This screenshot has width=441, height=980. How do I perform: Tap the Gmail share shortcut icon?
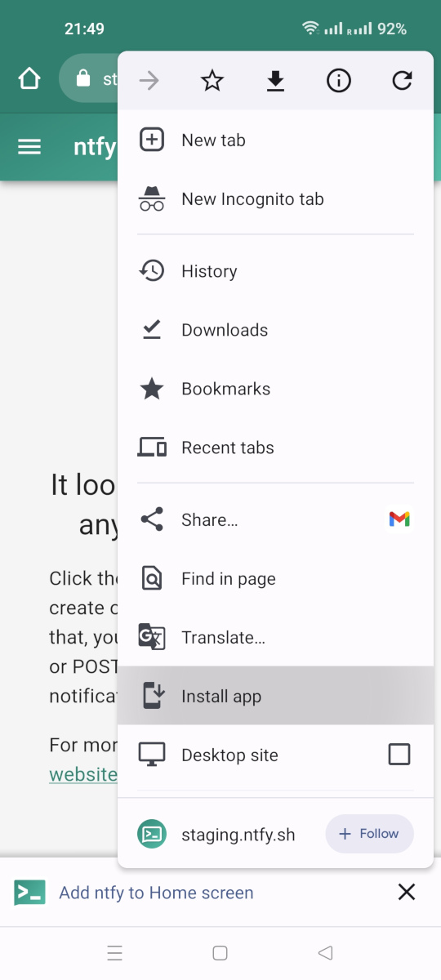point(399,519)
